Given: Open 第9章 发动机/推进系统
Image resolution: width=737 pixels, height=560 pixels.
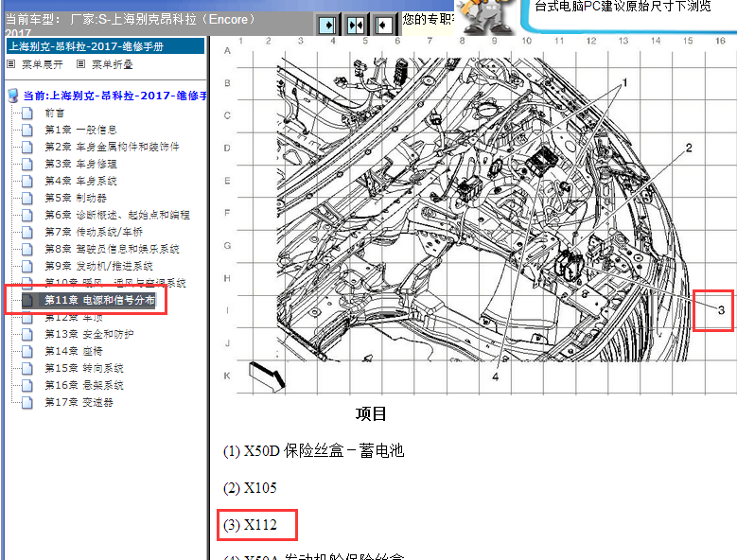Looking at the screenshot, I should [x=98, y=266].
